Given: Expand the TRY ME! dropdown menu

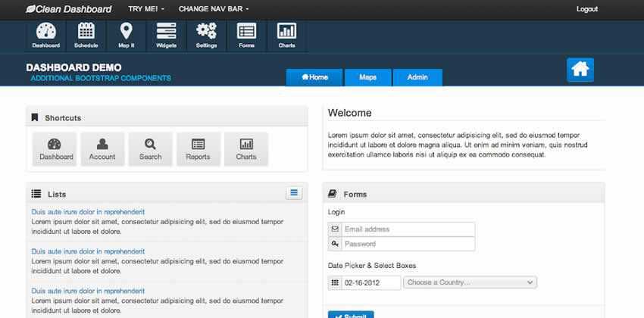Looking at the screenshot, I should point(146,9).
